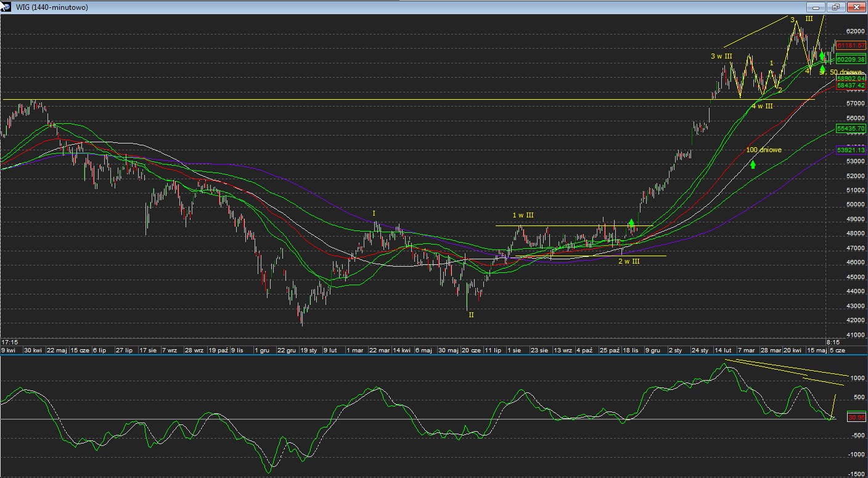
Task: Click the '1 gru' date on time axis
Action: click(262, 350)
